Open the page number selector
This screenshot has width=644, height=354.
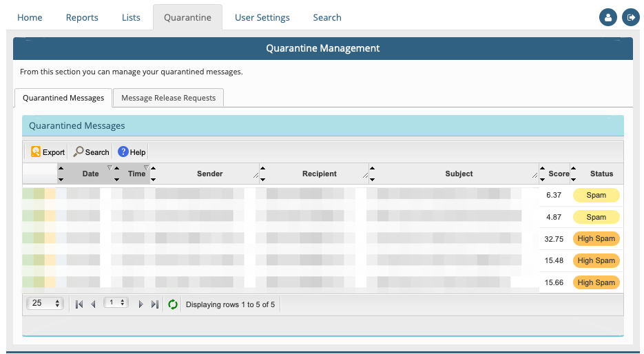coord(116,303)
